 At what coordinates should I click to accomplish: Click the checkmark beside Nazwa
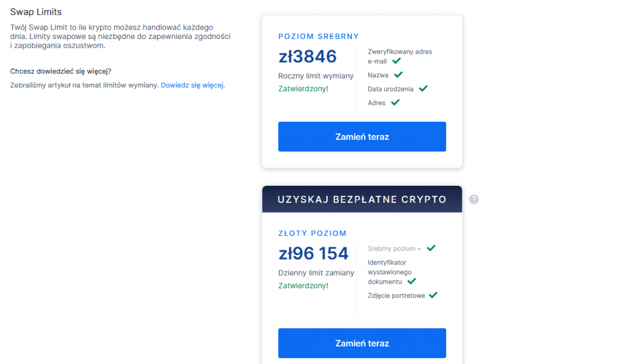[398, 75]
